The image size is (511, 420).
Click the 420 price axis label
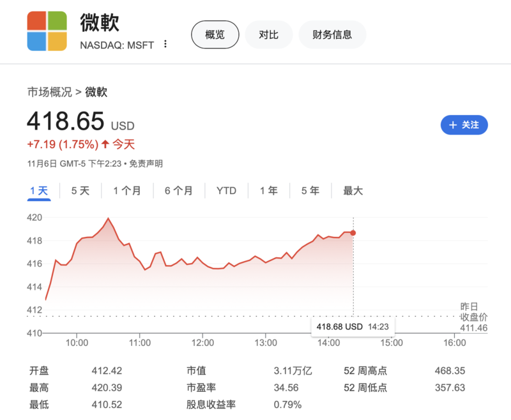tap(34, 217)
